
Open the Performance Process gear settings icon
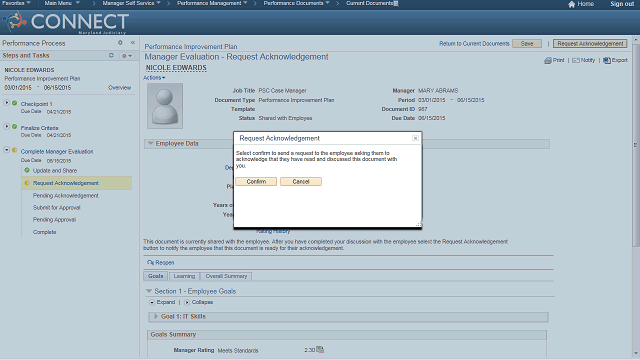pos(120,42)
